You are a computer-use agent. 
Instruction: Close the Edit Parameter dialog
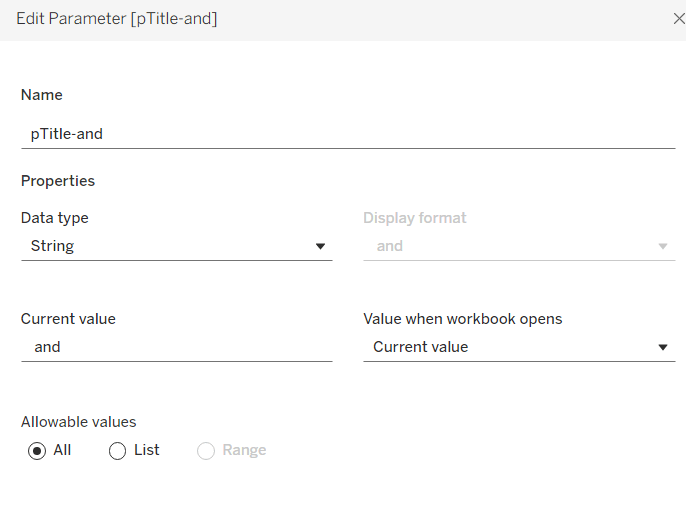[680, 18]
